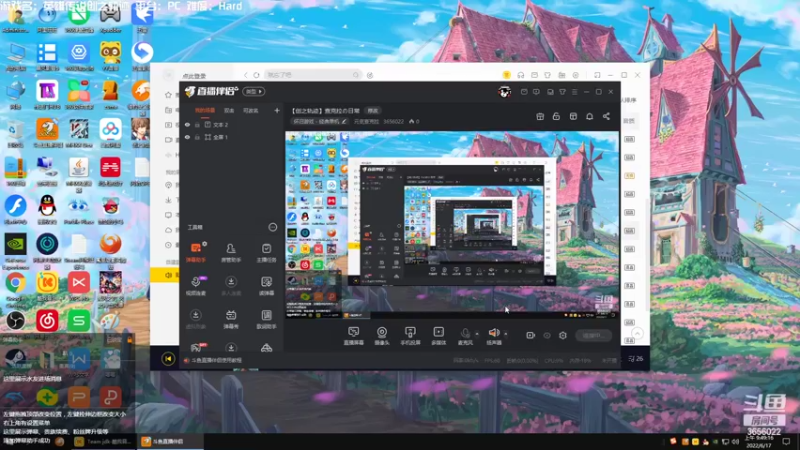The height and width of the screenshot is (450, 800).
Task: Open the Douyu companion taskbar button
Action: [169, 441]
